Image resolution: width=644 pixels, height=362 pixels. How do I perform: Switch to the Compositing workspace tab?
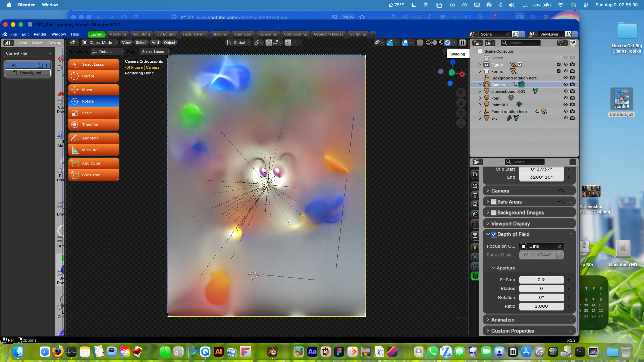tap(295, 34)
